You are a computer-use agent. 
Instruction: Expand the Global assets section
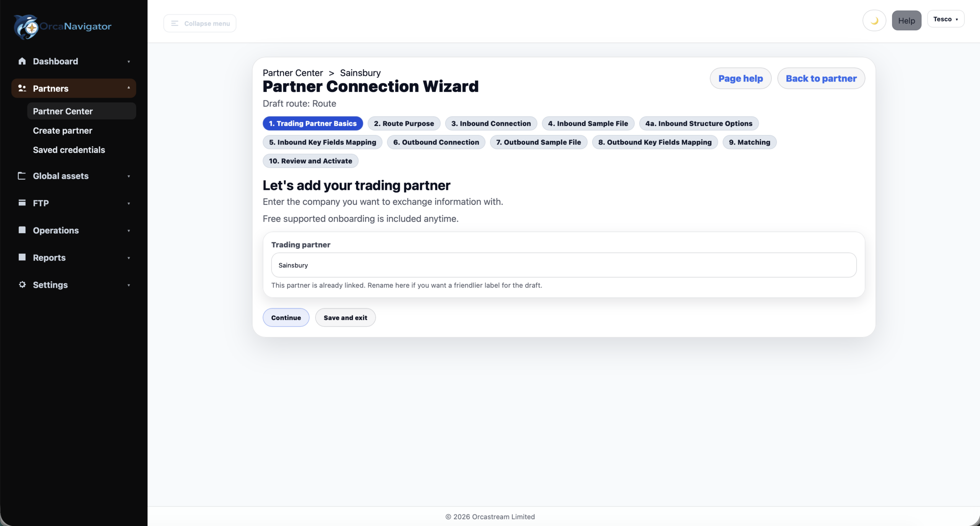pos(129,176)
